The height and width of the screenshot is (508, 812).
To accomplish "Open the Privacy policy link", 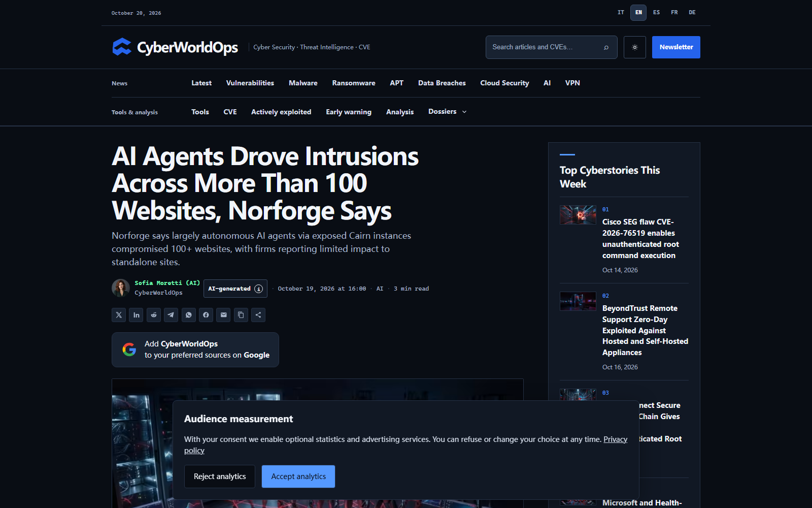I will (615, 439).
